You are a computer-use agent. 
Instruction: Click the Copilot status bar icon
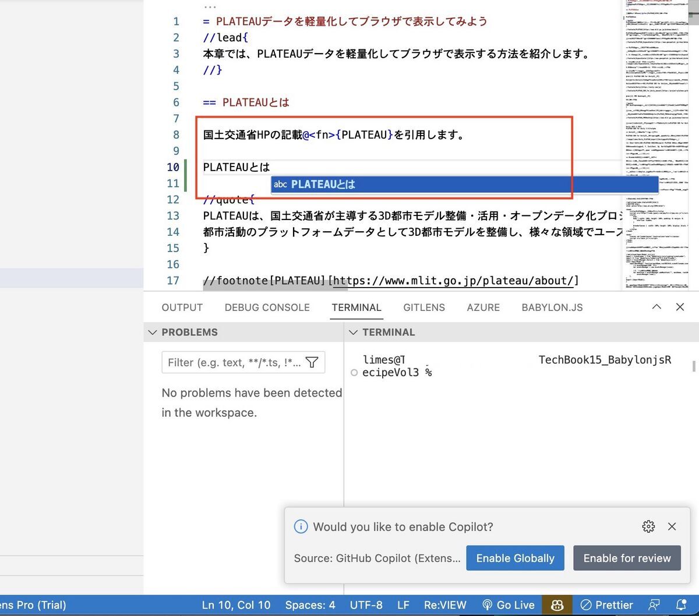557,605
